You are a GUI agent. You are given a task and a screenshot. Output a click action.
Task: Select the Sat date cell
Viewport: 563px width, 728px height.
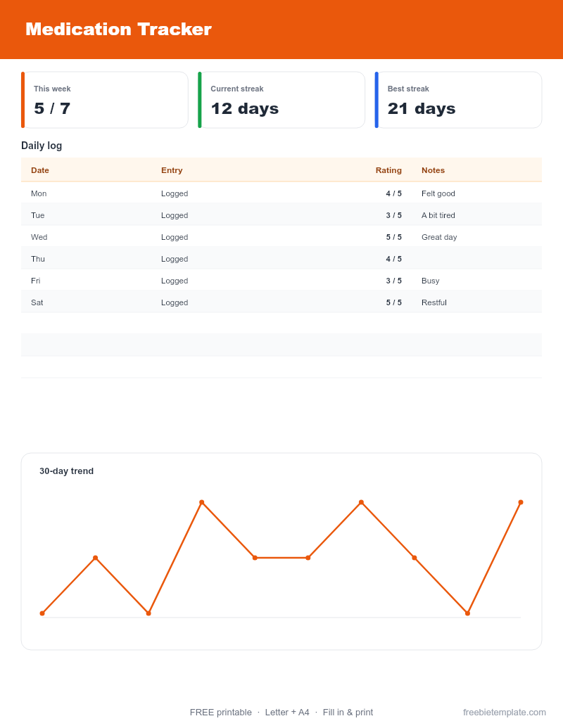[x=37, y=302]
